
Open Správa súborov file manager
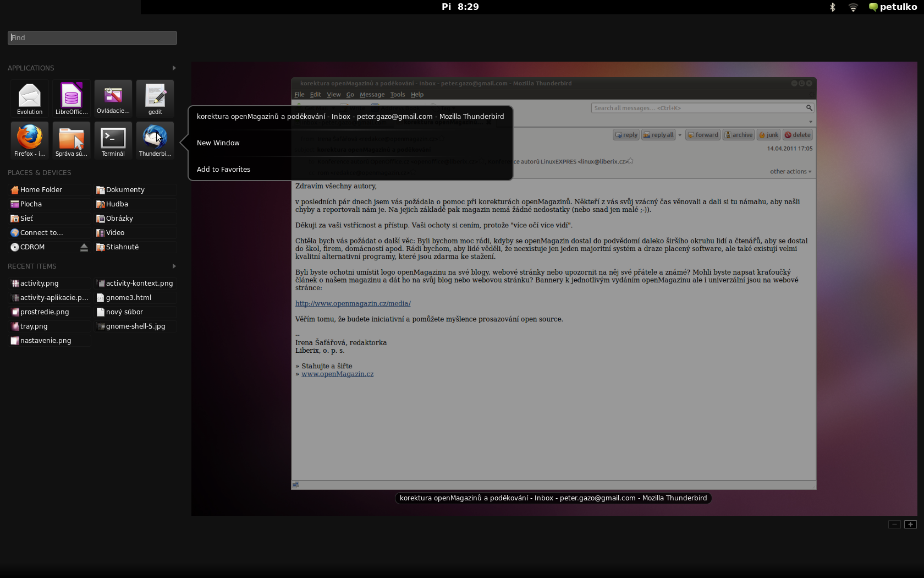coord(71,140)
